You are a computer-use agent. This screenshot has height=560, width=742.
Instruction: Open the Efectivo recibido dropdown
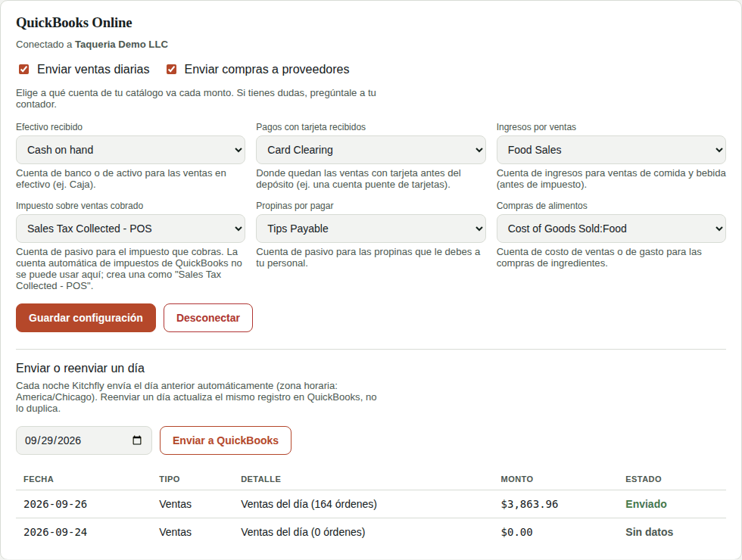click(x=130, y=150)
